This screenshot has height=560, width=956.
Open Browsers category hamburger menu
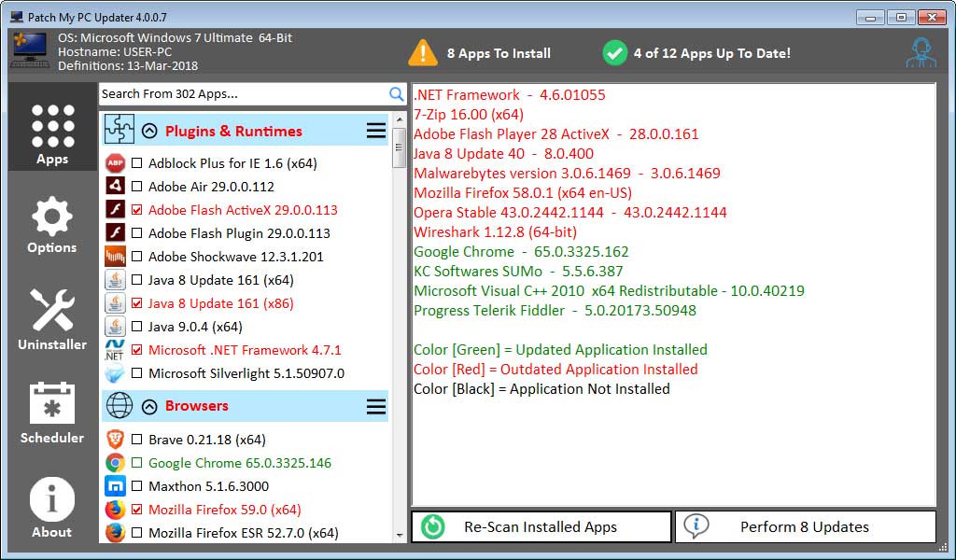pos(376,406)
